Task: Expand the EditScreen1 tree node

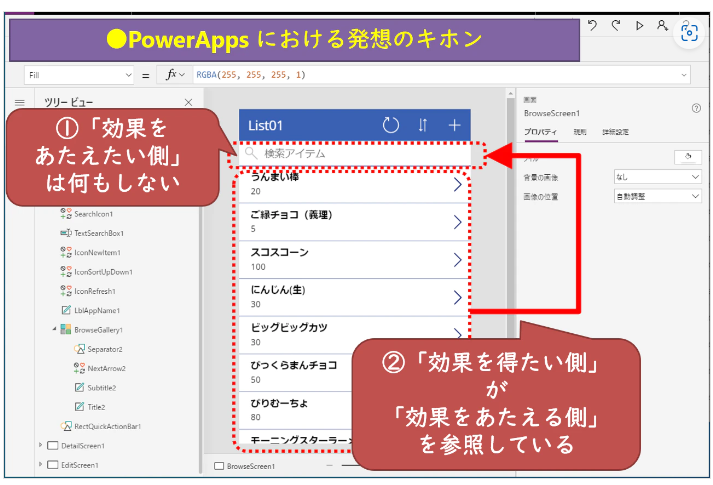Action: [40, 465]
